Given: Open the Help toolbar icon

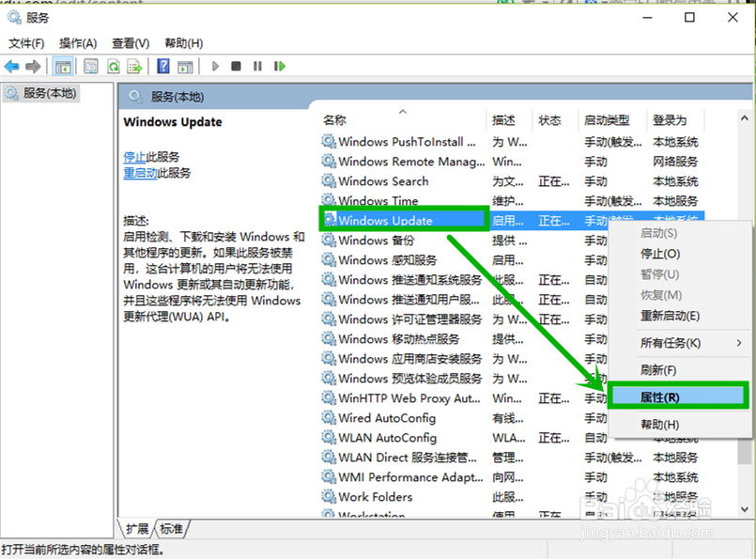Looking at the screenshot, I should pyautogui.click(x=163, y=66).
